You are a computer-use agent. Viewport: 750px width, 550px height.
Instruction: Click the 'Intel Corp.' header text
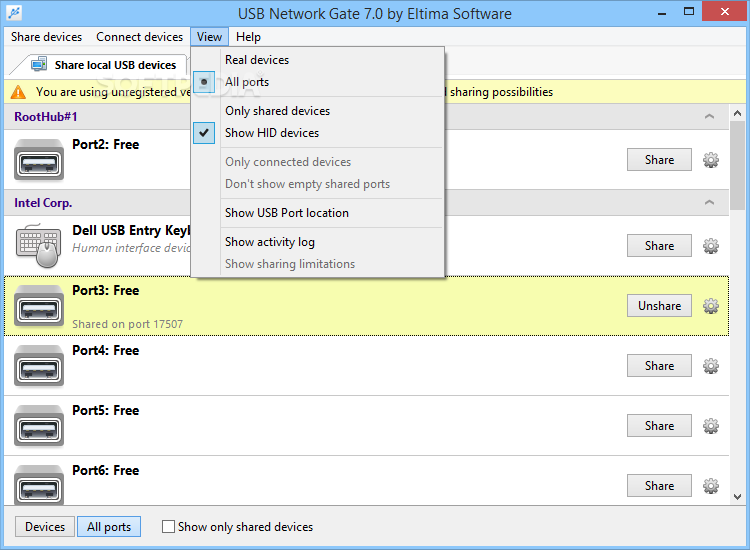coord(43,203)
